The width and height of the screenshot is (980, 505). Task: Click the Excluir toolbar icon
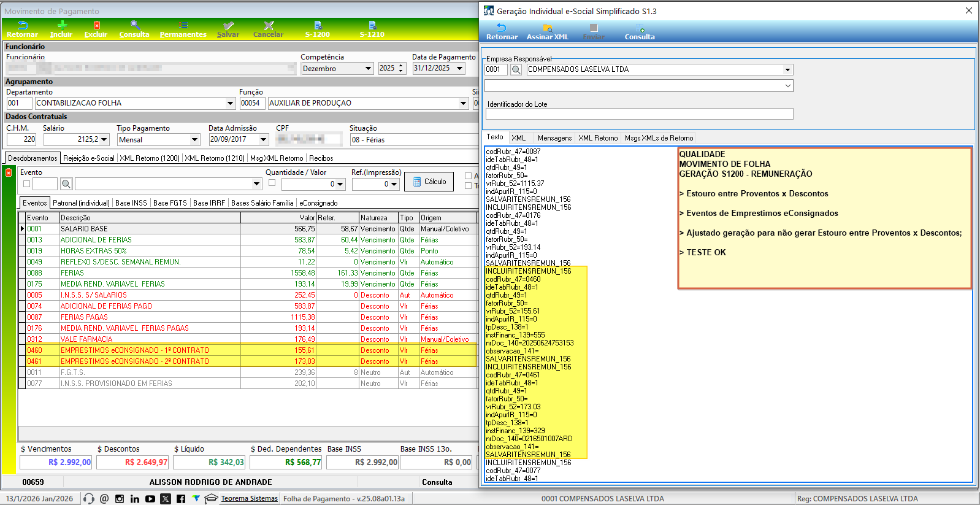[x=96, y=29]
